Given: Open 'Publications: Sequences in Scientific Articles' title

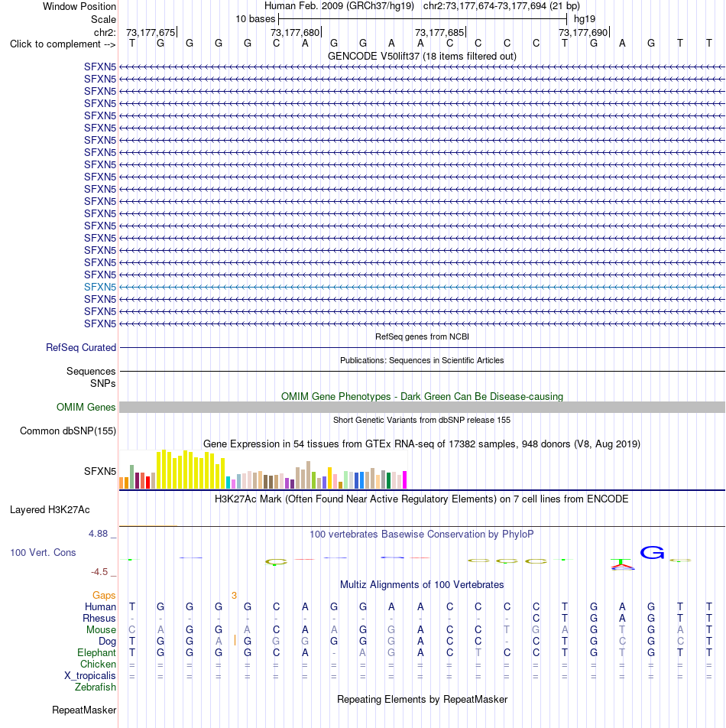Looking at the screenshot, I should (422, 360).
